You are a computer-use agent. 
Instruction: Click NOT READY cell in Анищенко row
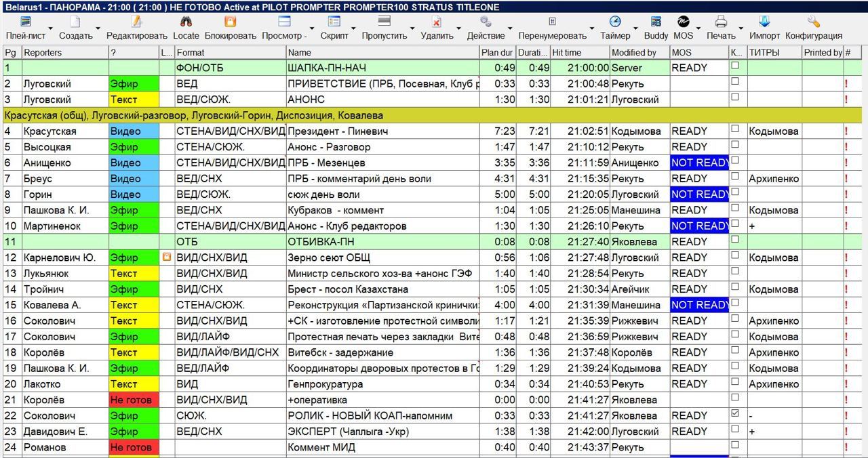point(699,163)
